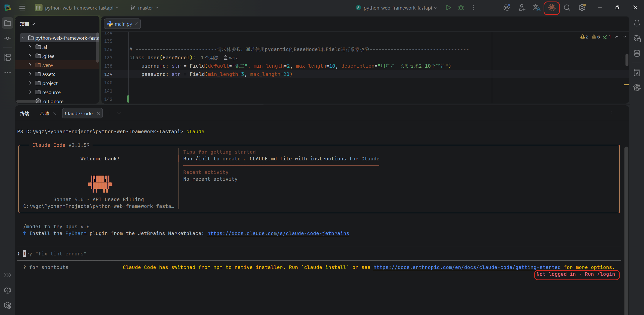Viewport: 644px width, 315px height.
Task: Expand the .ai folder
Action: point(30,47)
